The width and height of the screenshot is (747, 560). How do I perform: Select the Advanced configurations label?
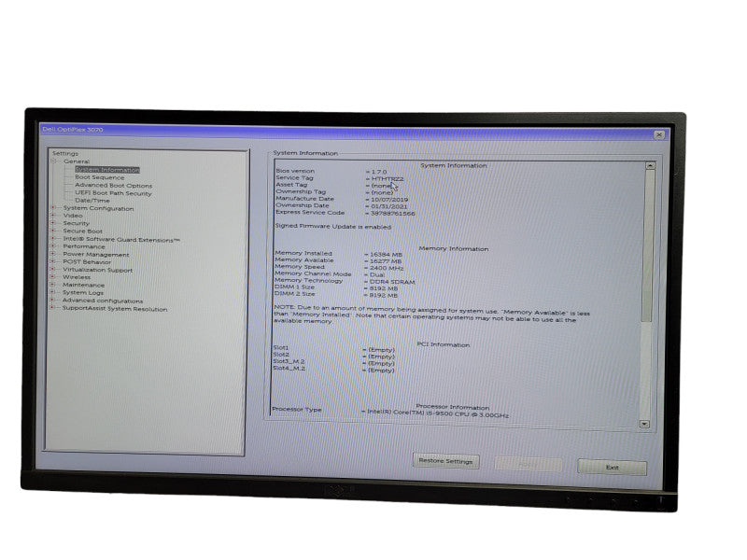click(x=103, y=301)
